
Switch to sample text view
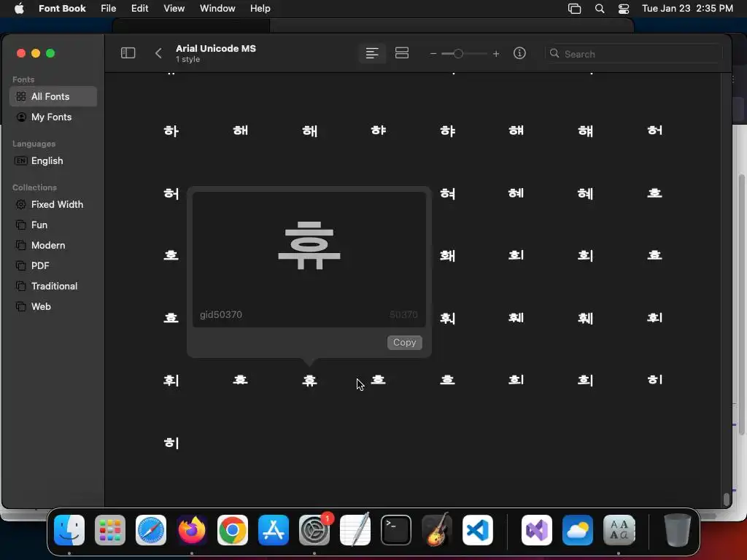pos(372,53)
